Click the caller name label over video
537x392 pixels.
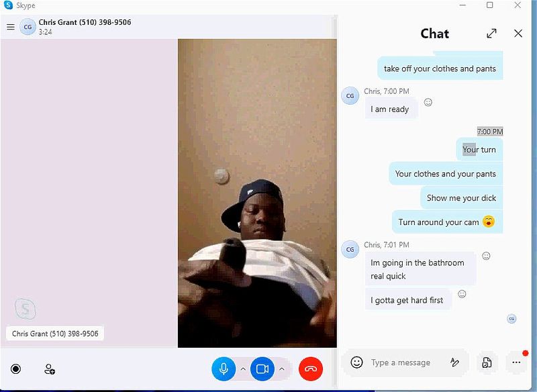pos(55,334)
